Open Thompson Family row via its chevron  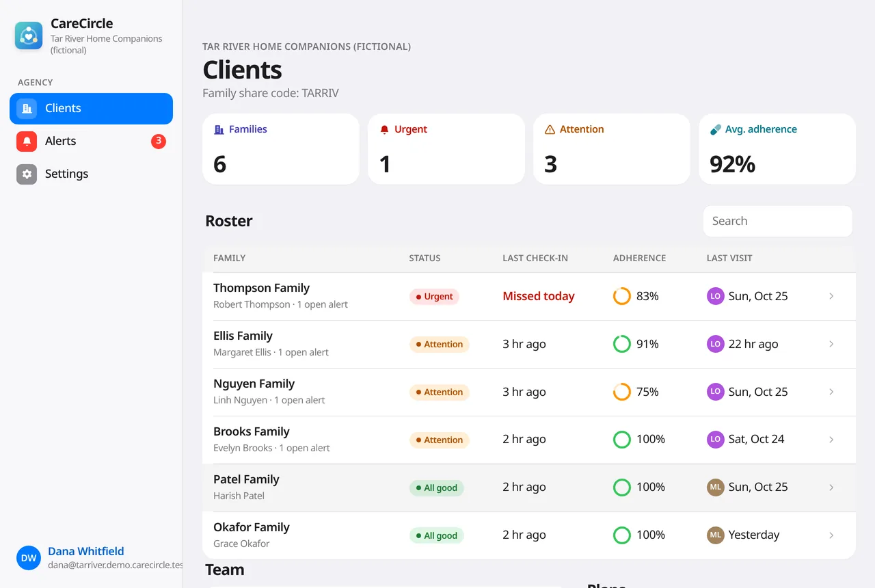pyautogui.click(x=831, y=296)
